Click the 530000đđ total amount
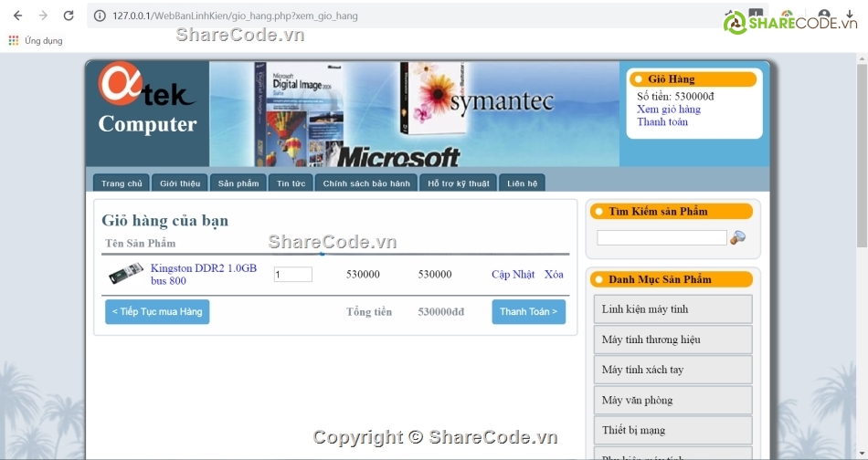Screen dimensions: 868x460 [441, 312]
